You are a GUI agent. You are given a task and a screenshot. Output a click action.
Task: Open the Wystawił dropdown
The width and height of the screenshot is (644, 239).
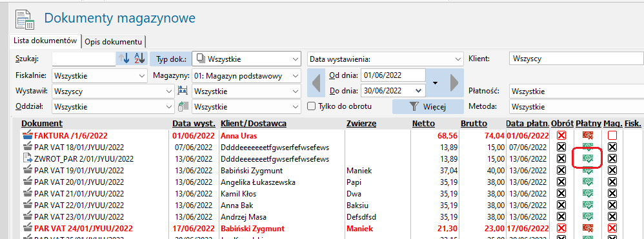[x=113, y=91]
